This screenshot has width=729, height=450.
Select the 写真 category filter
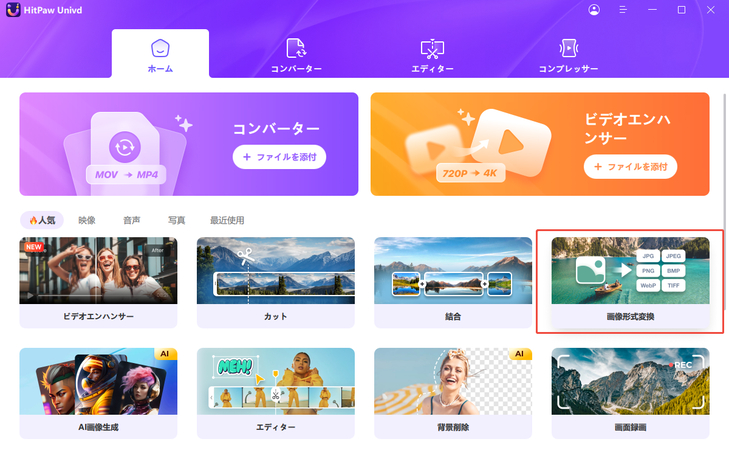click(177, 220)
